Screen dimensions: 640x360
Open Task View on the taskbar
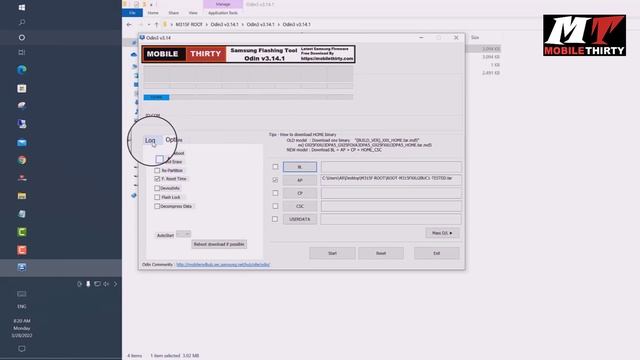pos(22,52)
